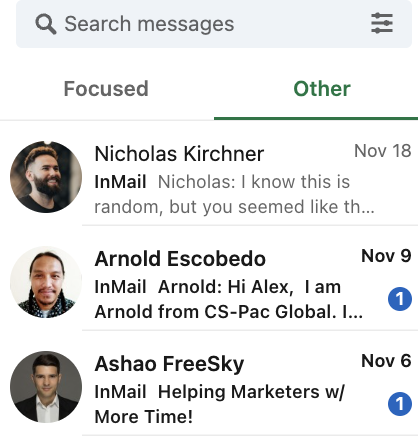Click the Nov 6 date label
This screenshot has width=418, height=436.
tap(386, 361)
